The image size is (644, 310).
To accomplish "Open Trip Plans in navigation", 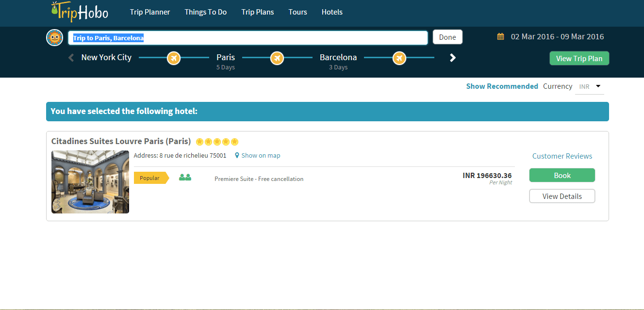I will 258,12.
